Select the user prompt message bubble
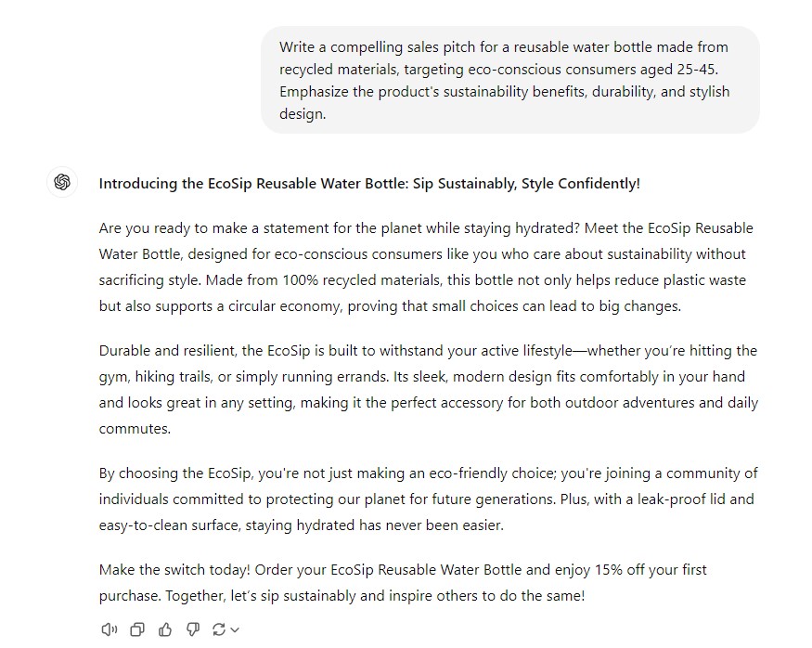812x648 pixels. [x=510, y=80]
